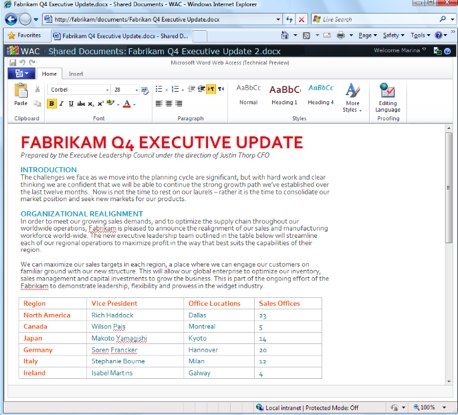Click the 'Montreal' table cell

click(219, 326)
